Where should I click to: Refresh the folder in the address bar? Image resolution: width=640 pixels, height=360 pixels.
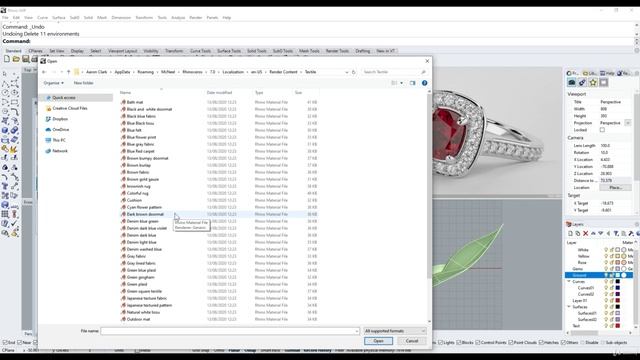coord(353,72)
